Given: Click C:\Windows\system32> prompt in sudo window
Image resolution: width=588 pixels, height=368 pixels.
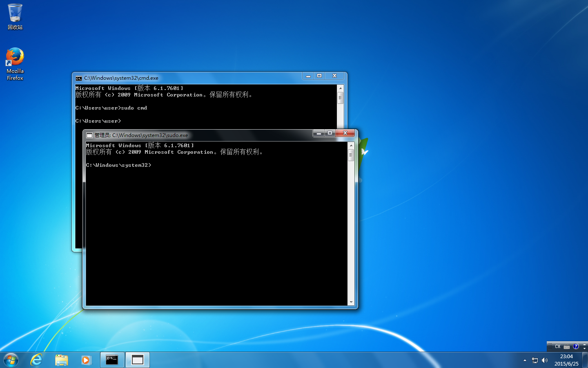Looking at the screenshot, I should click(x=118, y=165).
